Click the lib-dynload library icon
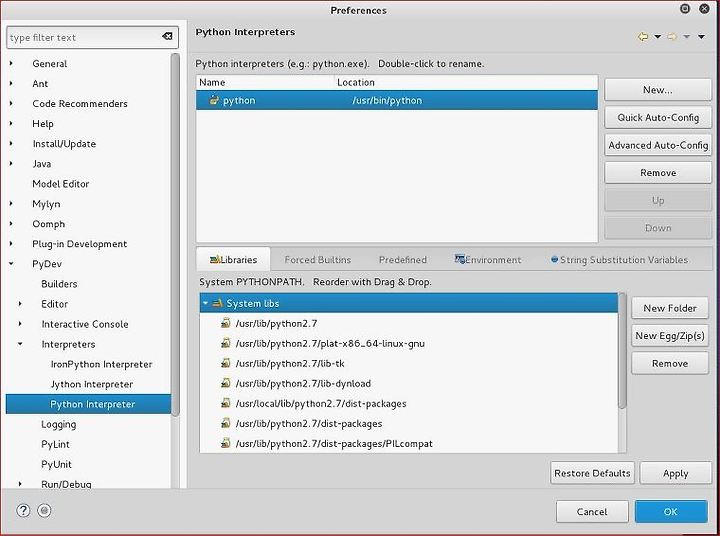Viewport: 720px width, 536px height. point(225,383)
